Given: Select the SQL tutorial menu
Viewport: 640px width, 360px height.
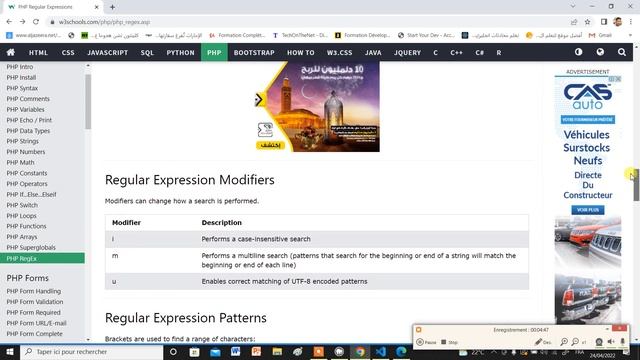Looking at the screenshot, I should [x=147, y=52].
